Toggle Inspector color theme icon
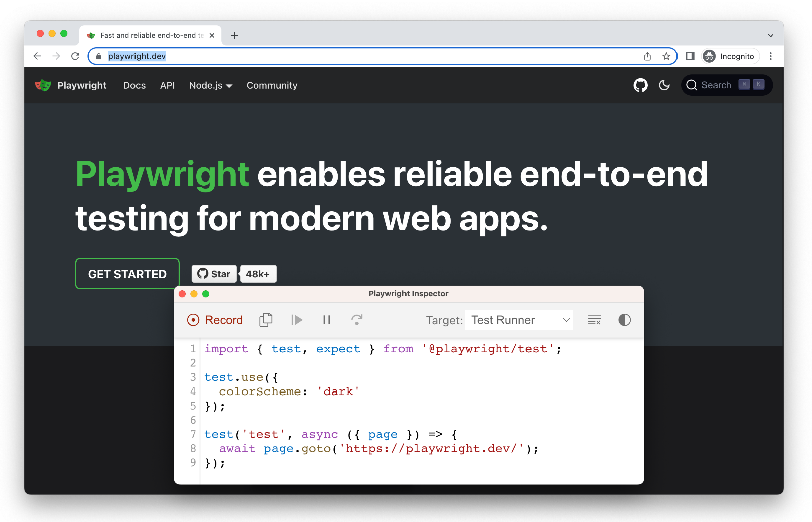The image size is (812, 522). [x=624, y=320]
